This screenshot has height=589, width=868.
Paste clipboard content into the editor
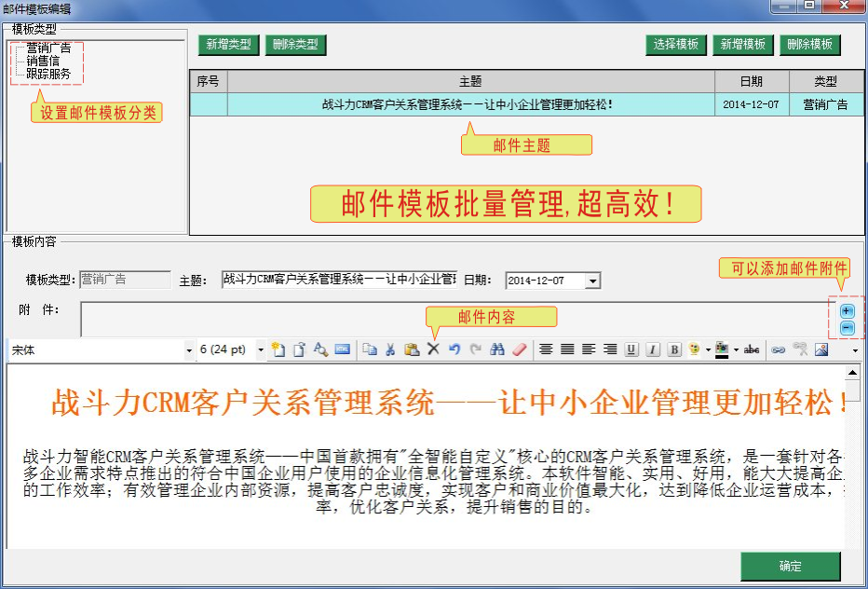point(412,349)
